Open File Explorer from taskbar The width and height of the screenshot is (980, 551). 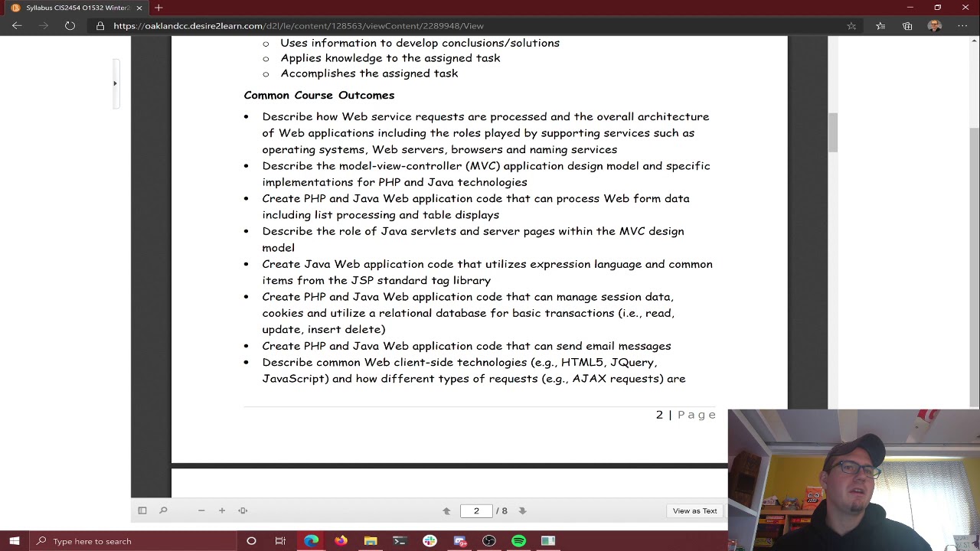pos(371,541)
